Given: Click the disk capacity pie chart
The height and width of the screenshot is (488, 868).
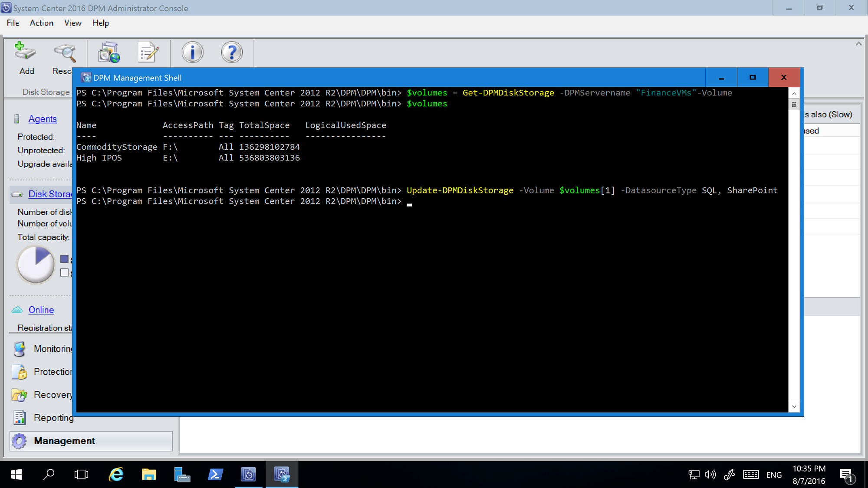Looking at the screenshot, I should click(36, 265).
